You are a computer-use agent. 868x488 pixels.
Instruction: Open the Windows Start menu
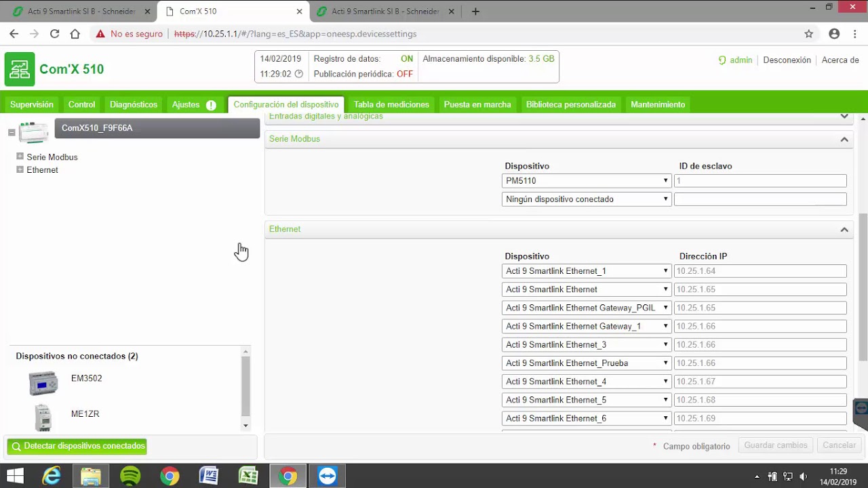click(15, 476)
